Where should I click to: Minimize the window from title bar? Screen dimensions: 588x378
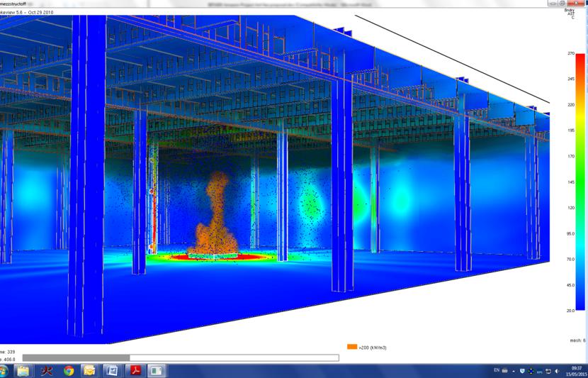(553, 3)
